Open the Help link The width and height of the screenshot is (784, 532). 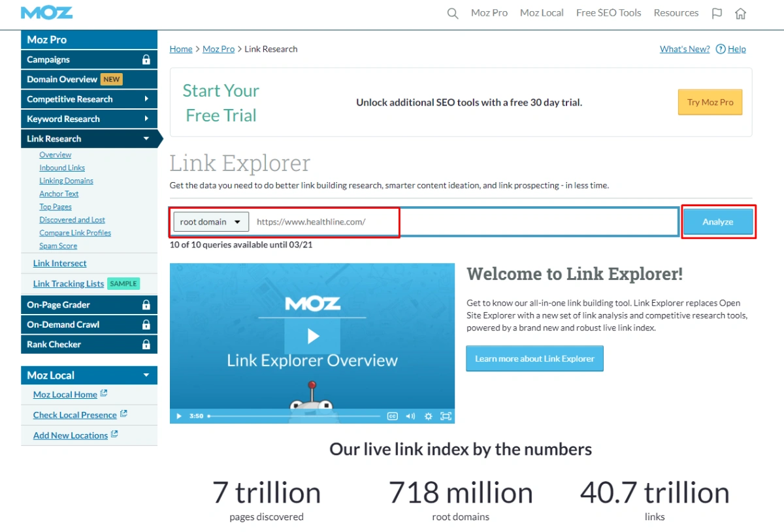coord(737,49)
